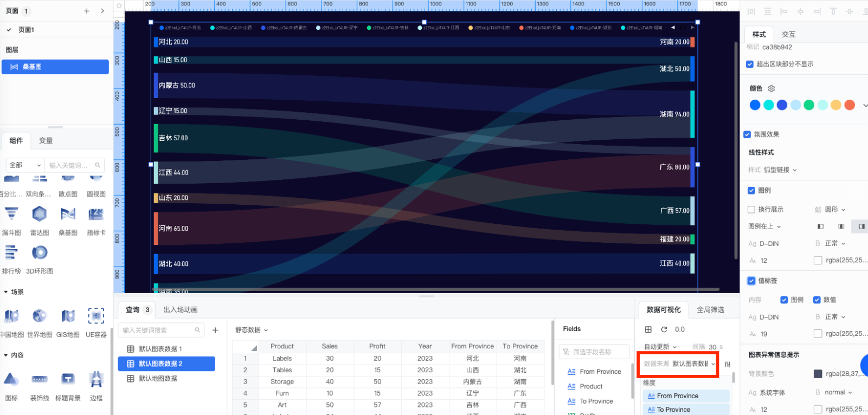Select the 组件 tab

coord(16,141)
